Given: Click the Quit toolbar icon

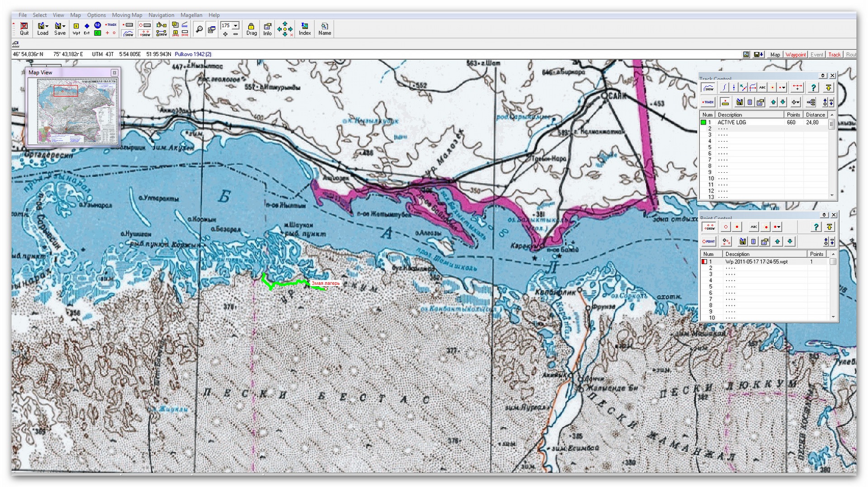Looking at the screenshot, I should click(x=24, y=28).
